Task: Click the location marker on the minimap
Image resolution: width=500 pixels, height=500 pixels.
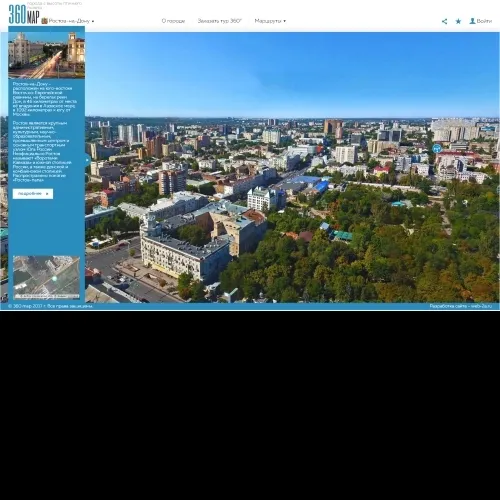Action: [54, 278]
